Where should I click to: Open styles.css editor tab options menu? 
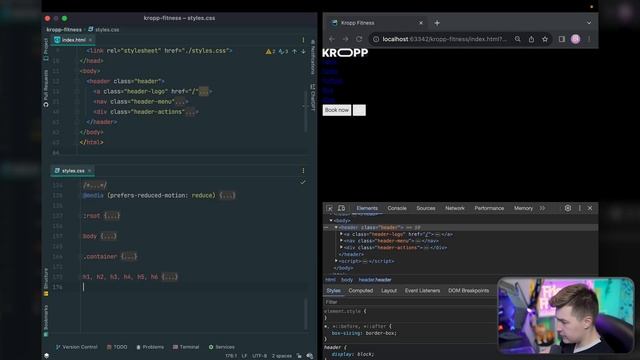click(303, 171)
